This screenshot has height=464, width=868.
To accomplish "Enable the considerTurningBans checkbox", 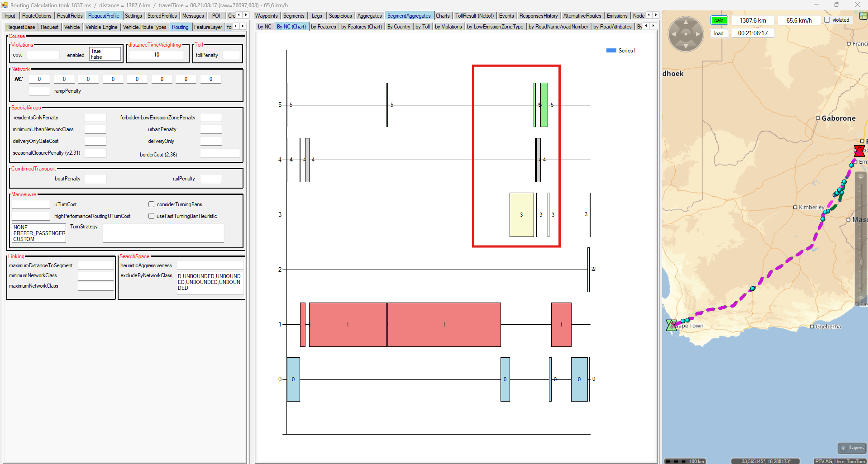I will coord(152,204).
